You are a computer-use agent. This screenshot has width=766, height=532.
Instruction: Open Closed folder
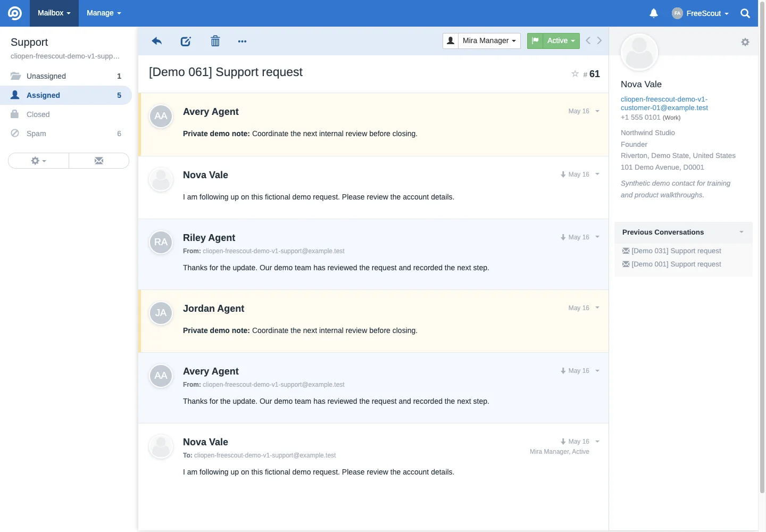66,114
